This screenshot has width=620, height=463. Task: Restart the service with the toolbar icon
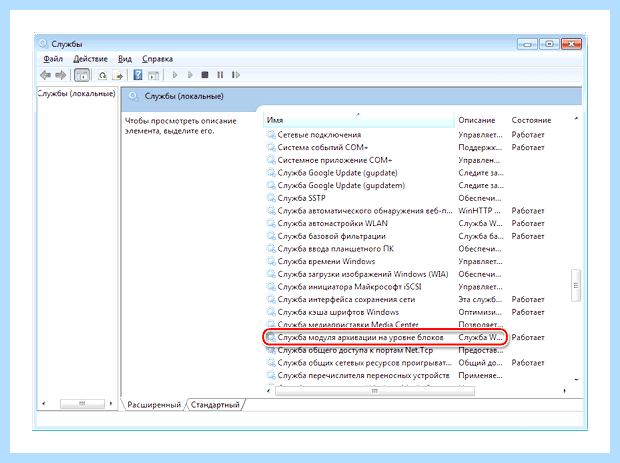[x=236, y=75]
